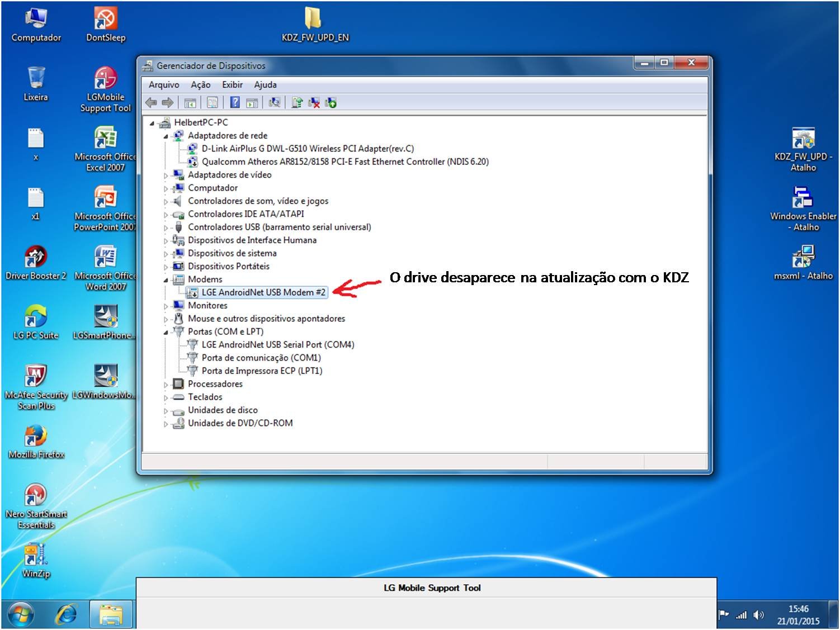
Task: Click the Enable device green-arrow icon
Action: (331, 102)
